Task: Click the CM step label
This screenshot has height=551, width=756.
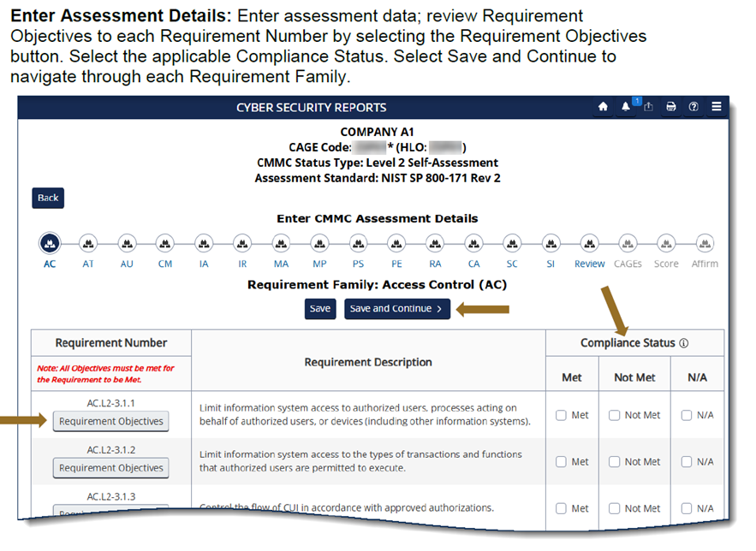Action: 165,264
